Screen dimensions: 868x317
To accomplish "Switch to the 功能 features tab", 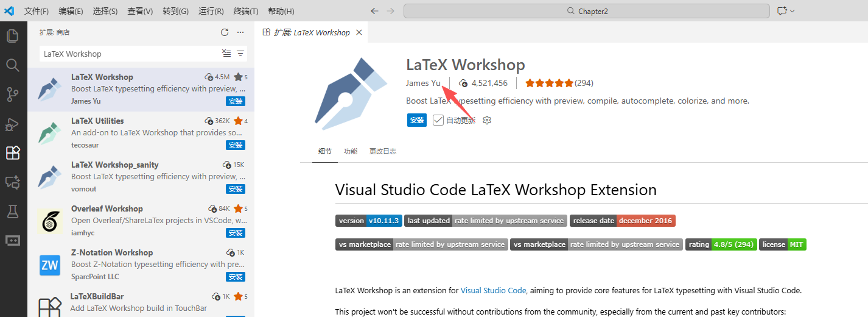I will click(x=351, y=151).
